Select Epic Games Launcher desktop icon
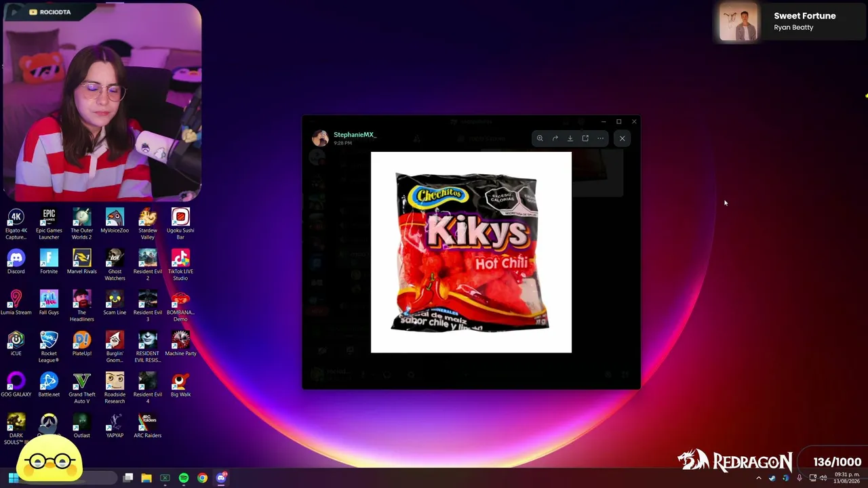Image resolution: width=868 pixels, height=488 pixels. point(49,224)
